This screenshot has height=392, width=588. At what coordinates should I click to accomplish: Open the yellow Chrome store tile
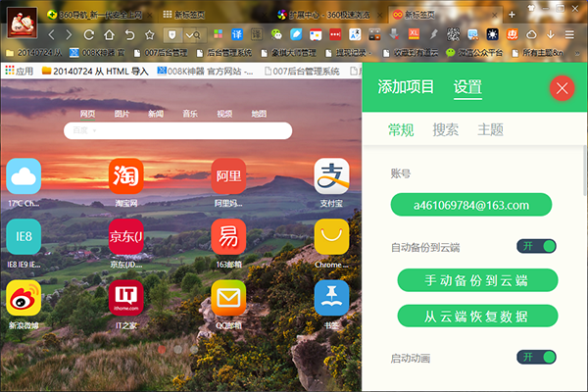tap(331, 237)
